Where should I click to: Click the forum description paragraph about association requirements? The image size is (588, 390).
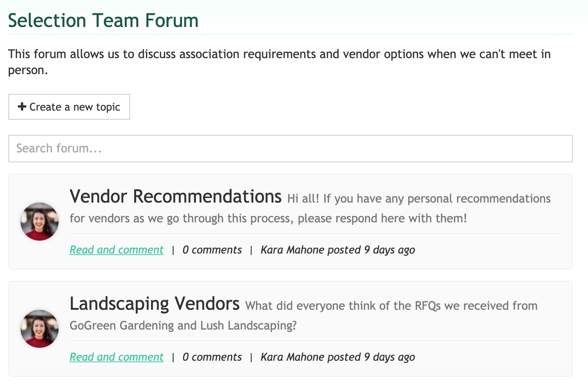point(279,54)
